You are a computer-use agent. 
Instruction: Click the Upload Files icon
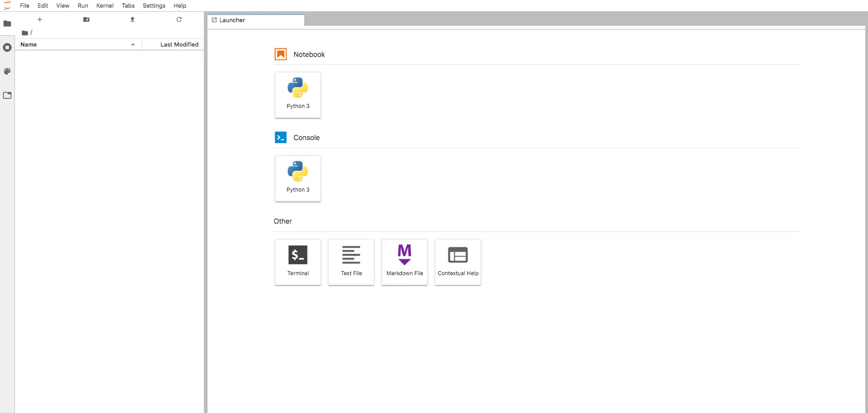point(132,19)
